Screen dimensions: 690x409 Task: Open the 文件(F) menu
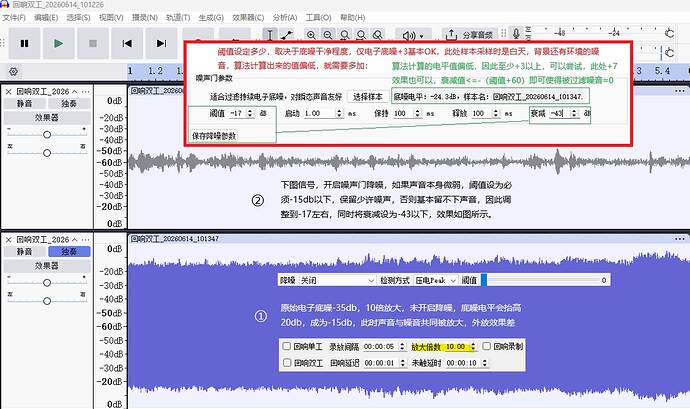point(14,18)
